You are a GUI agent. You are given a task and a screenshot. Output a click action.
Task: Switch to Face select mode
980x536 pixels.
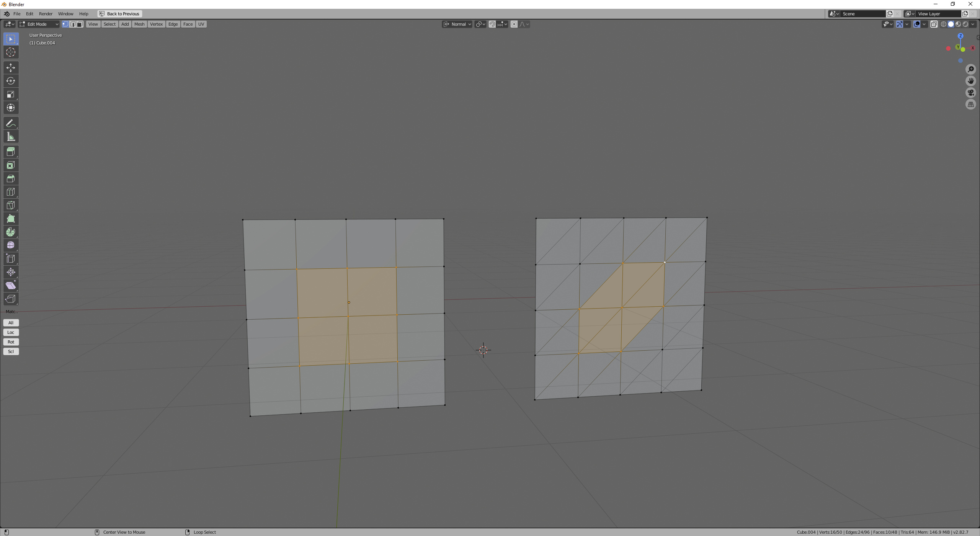(80, 24)
